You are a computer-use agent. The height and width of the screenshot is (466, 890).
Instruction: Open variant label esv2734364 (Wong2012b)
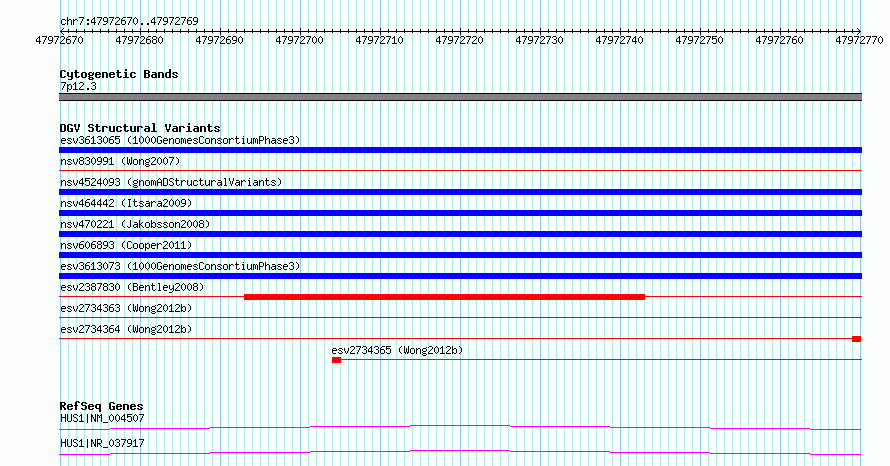pos(126,329)
